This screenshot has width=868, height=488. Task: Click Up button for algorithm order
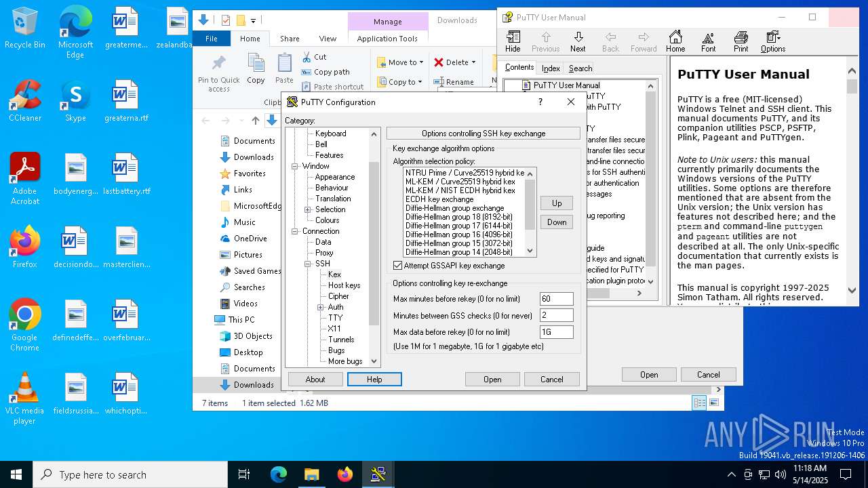pos(557,203)
